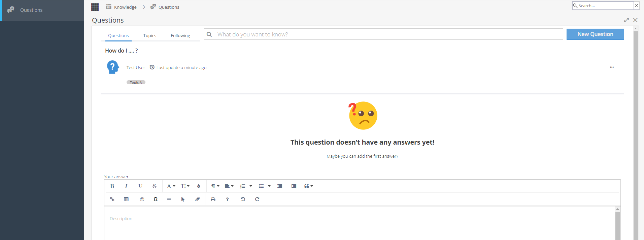
Task: Insert a link via chain icon
Action: click(x=112, y=199)
